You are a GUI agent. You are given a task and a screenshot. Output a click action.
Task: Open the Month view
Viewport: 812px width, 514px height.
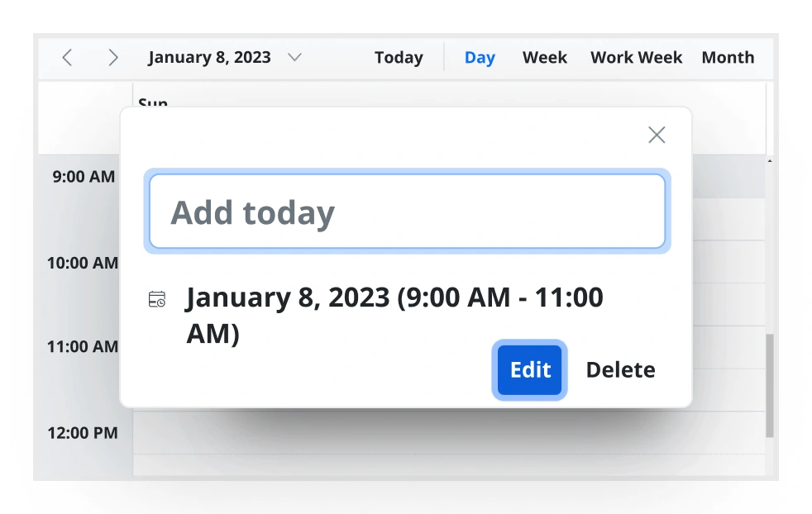pyautogui.click(x=728, y=57)
